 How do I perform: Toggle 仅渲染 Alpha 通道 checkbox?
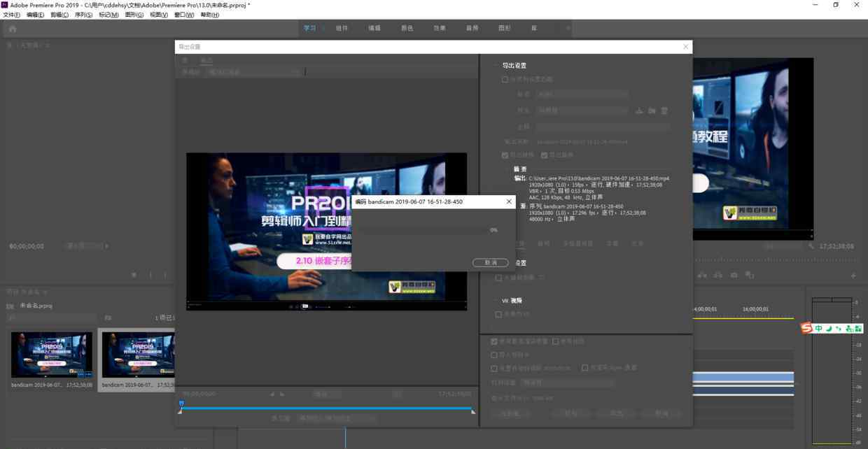584,368
